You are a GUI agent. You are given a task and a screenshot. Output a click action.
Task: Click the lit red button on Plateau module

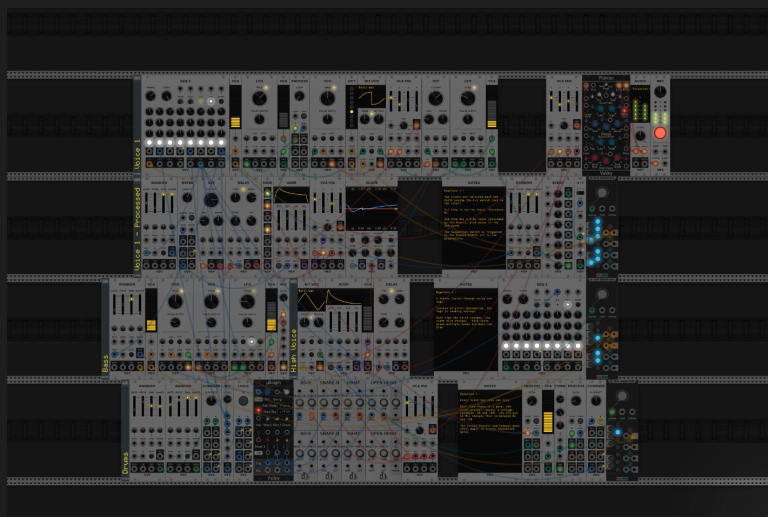pos(624,111)
